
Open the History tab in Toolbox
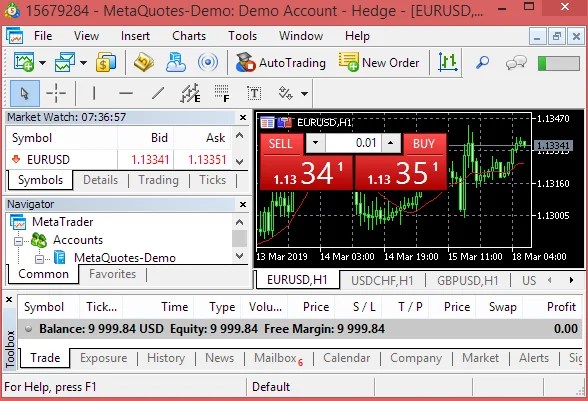[x=166, y=358]
